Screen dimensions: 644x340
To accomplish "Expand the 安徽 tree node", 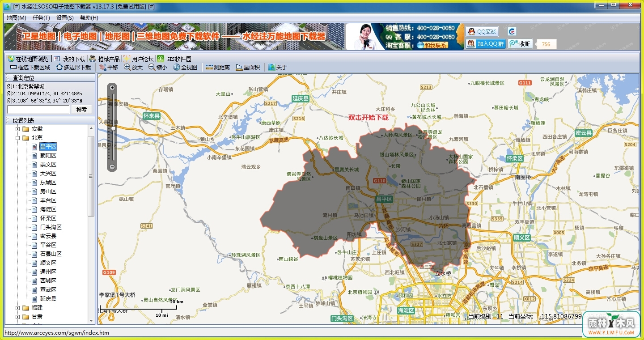I will (18, 129).
